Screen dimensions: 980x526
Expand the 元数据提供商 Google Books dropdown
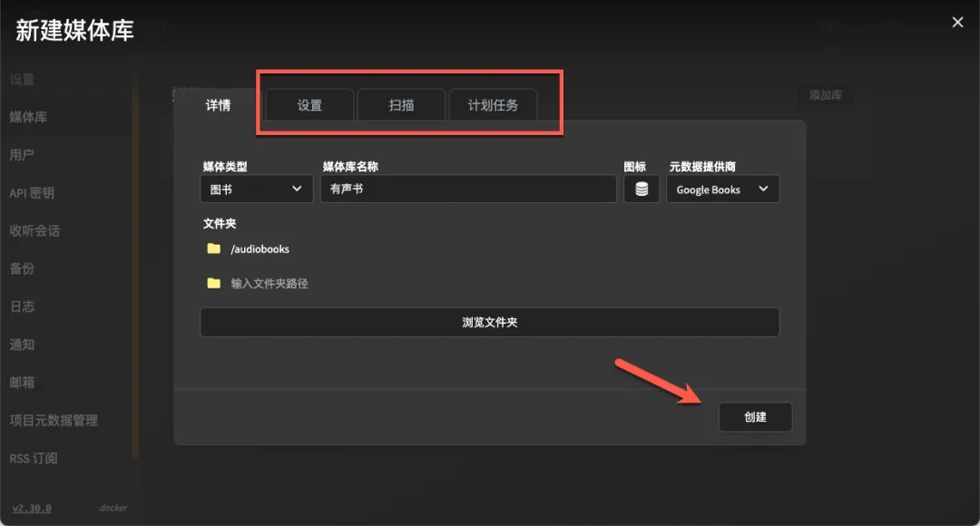(722, 189)
